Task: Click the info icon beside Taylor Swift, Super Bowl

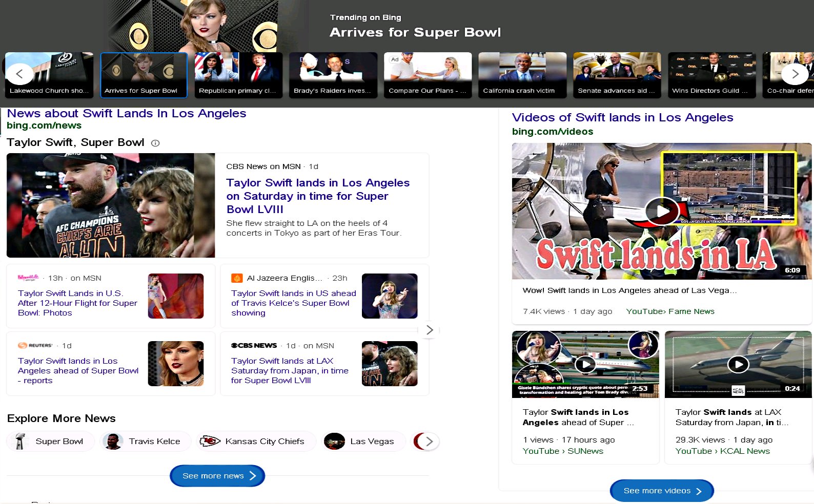Action: click(x=155, y=143)
